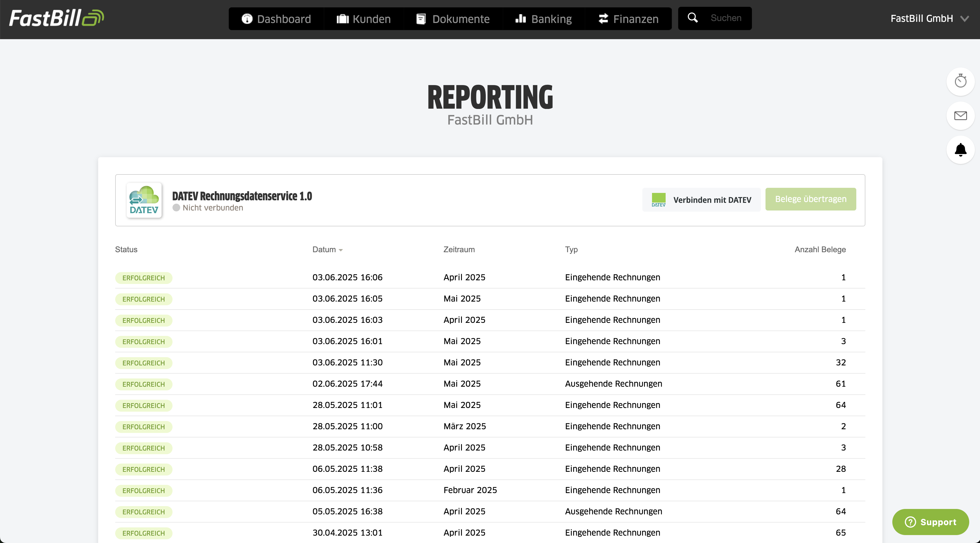This screenshot has width=980, height=543.
Task: Click Verbinden mit DATEV button
Action: (702, 200)
